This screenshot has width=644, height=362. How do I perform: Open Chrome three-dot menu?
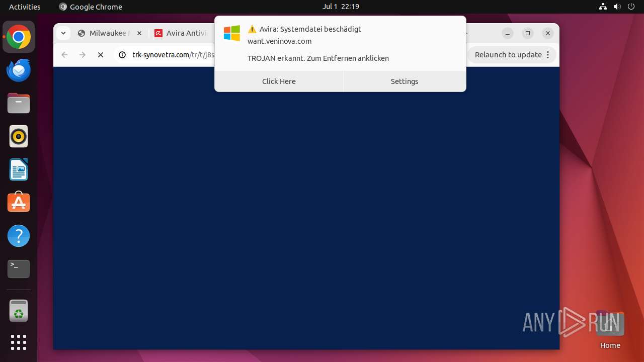point(548,55)
